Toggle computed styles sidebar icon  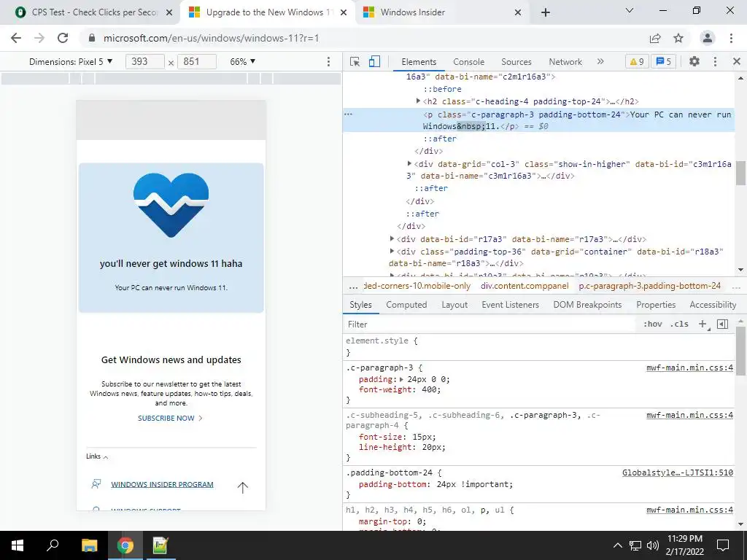[x=723, y=324]
